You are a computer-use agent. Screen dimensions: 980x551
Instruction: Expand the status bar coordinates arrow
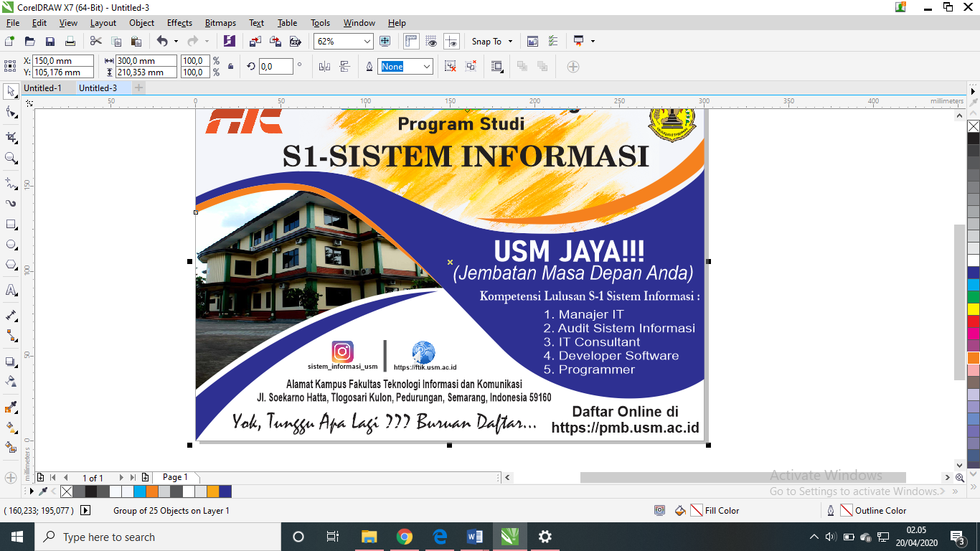click(85, 511)
